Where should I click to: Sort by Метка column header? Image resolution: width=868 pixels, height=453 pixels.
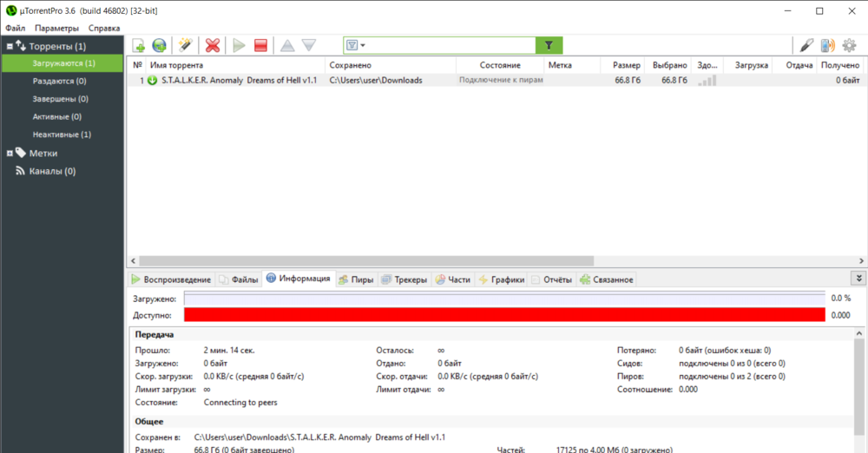(572, 65)
